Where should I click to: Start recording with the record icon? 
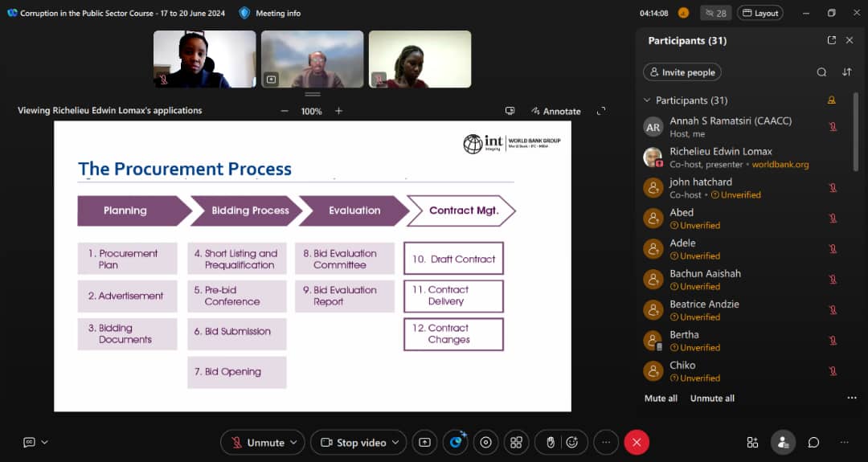pos(485,442)
